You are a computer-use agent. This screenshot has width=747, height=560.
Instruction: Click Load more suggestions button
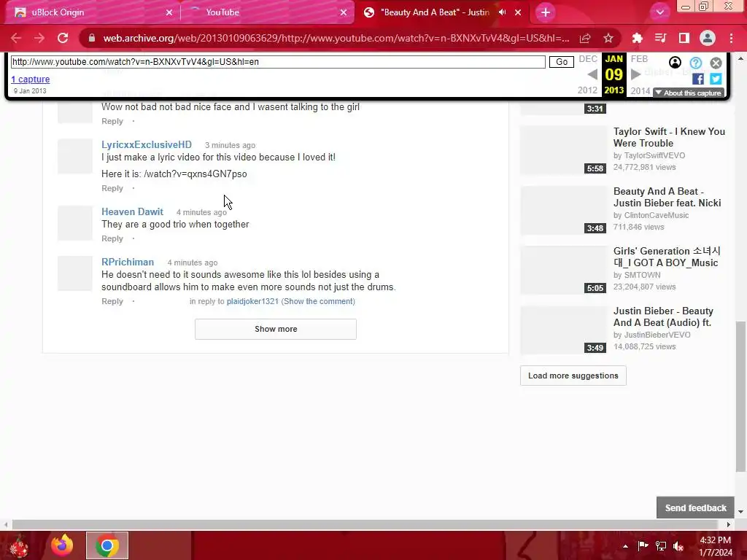tap(573, 376)
